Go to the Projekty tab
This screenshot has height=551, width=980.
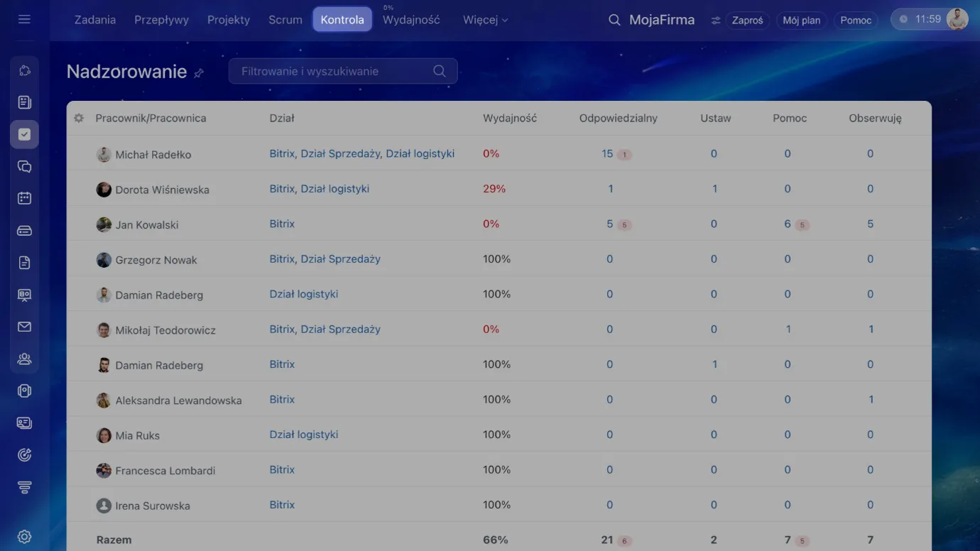coord(229,20)
